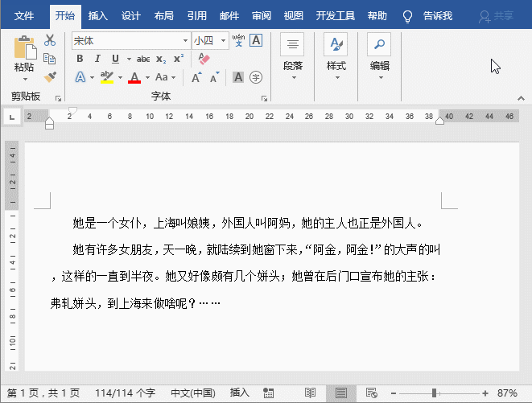Click zoom out minus button
This screenshot has height=403, width=532.
(394, 393)
